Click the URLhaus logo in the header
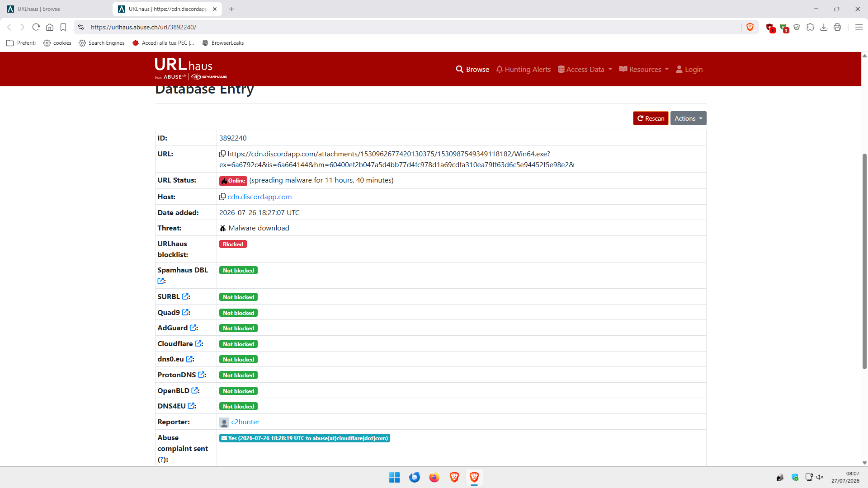The width and height of the screenshot is (868, 488). 190,69
